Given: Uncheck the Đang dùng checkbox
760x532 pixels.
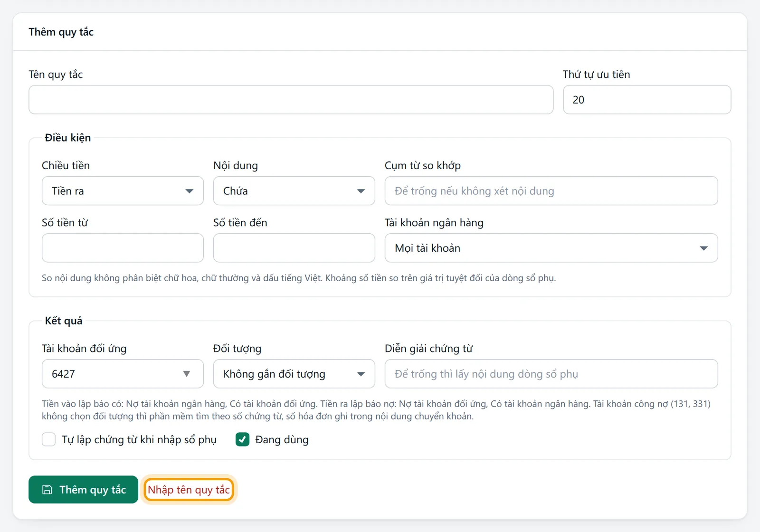Looking at the screenshot, I should [x=242, y=439].
